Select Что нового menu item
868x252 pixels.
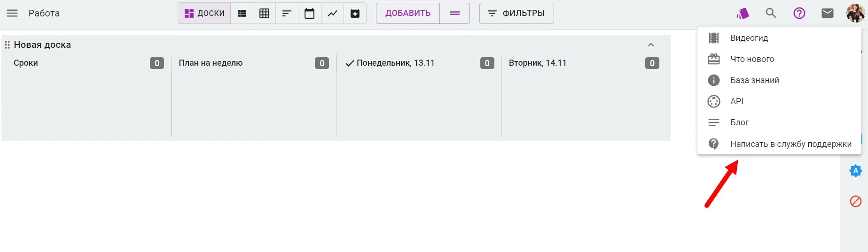[x=779, y=59]
